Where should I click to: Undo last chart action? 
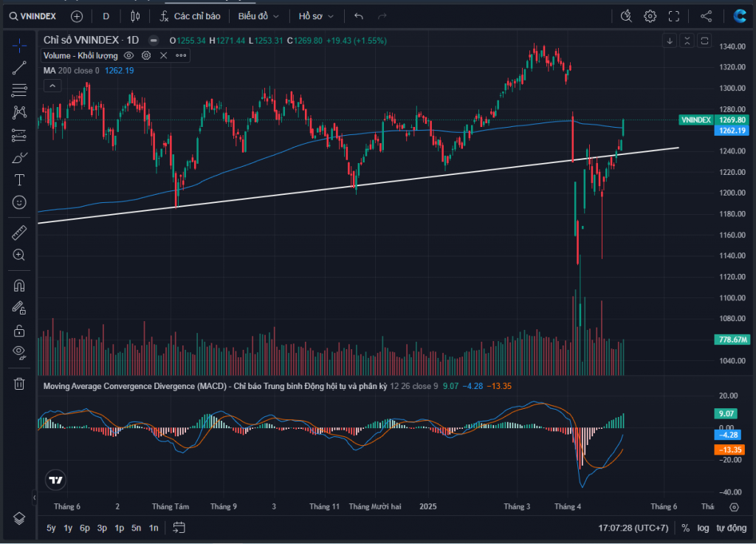pyautogui.click(x=359, y=16)
